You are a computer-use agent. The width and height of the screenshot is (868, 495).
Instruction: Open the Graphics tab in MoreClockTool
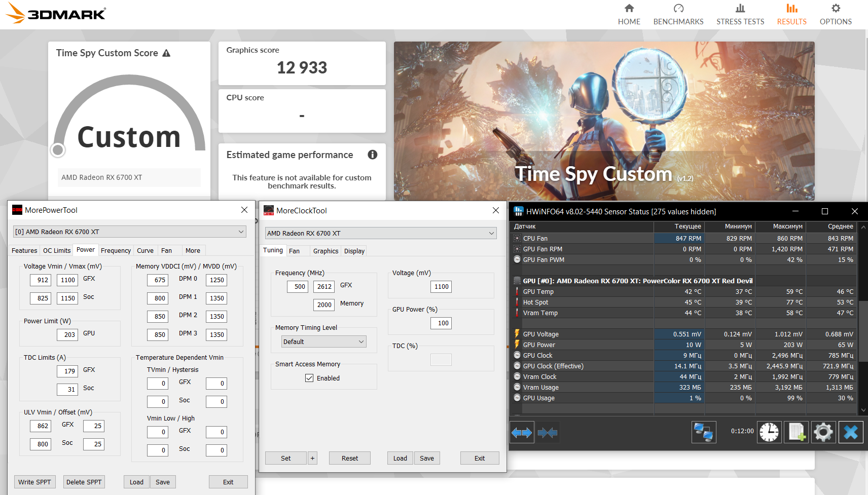[x=325, y=251]
